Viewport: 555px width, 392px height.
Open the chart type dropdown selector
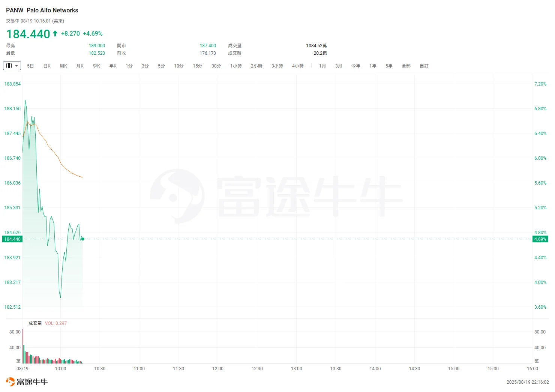tap(12, 66)
